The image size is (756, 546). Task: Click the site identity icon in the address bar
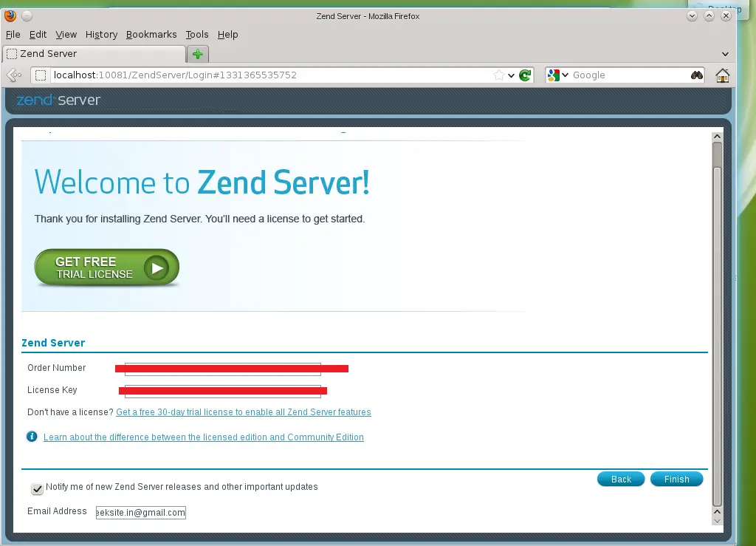(41, 75)
